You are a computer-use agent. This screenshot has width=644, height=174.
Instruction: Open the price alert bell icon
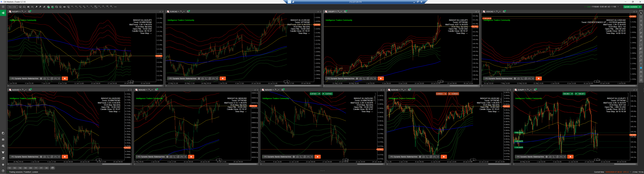click(x=641, y=76)
